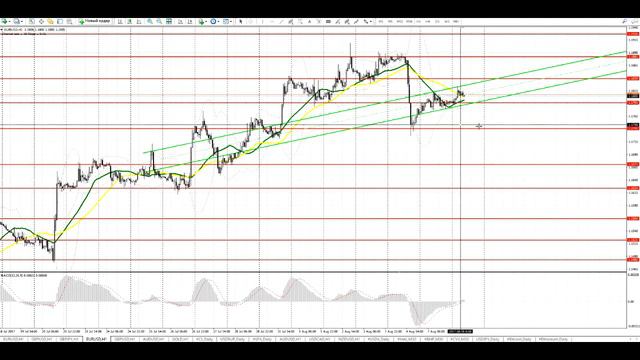This screenshot has width=640, height=360.
Task: Switch to the M15 timeframe
Action: [400, 21]
